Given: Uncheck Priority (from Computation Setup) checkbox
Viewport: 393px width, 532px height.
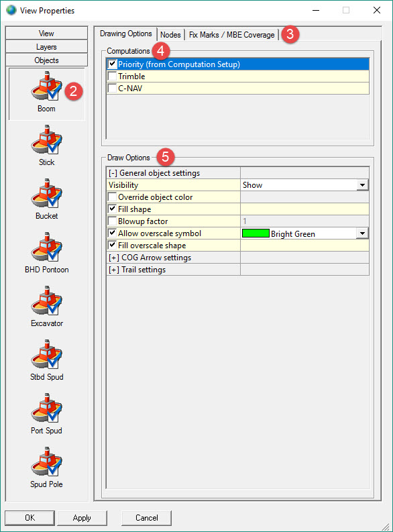Looking at the screenshot, I should [x=112, y=64].
